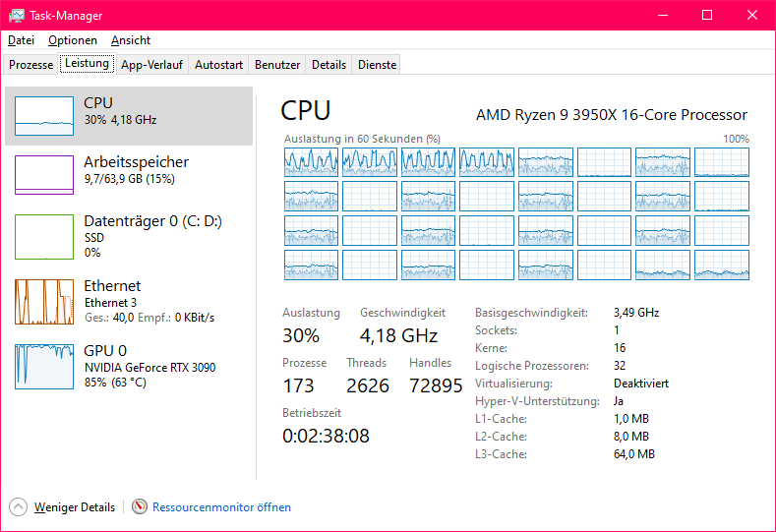This screenshot has width=776, height=532.
Task: Select the Arbeitsspeicher mini graph thumbnail
Action: tap(44, 175)
